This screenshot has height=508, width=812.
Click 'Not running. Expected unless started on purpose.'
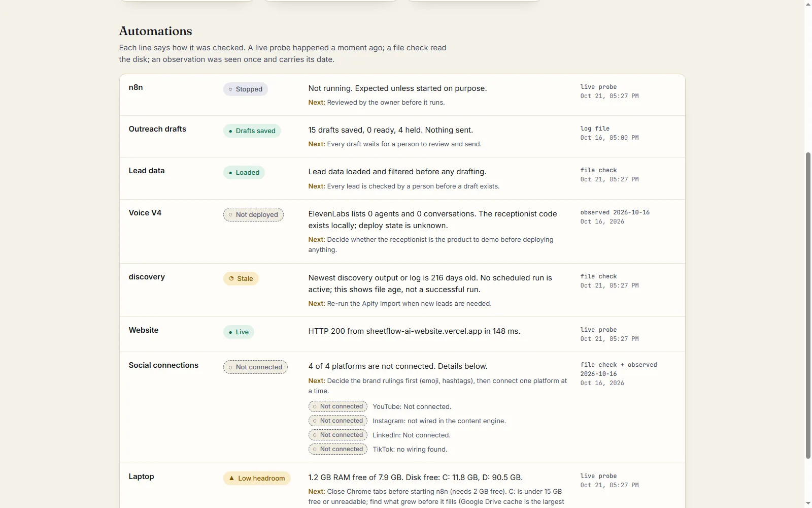(x=397, y=88)
